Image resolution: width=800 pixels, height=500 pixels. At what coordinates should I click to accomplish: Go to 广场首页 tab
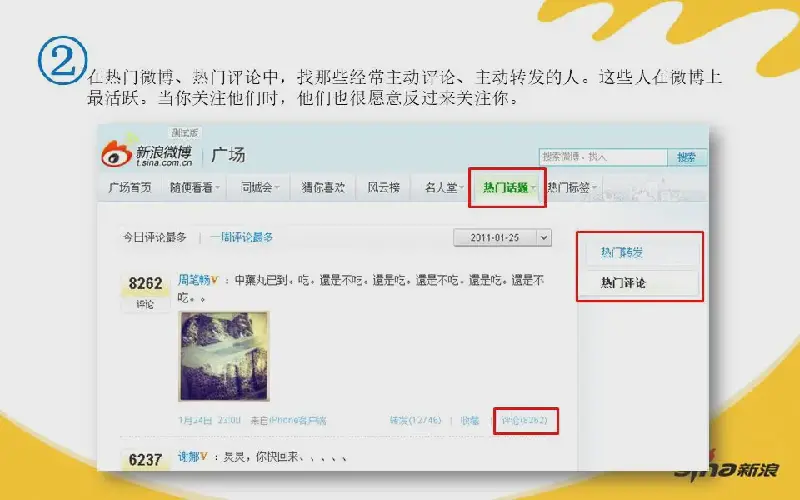[x=130, y=188]
